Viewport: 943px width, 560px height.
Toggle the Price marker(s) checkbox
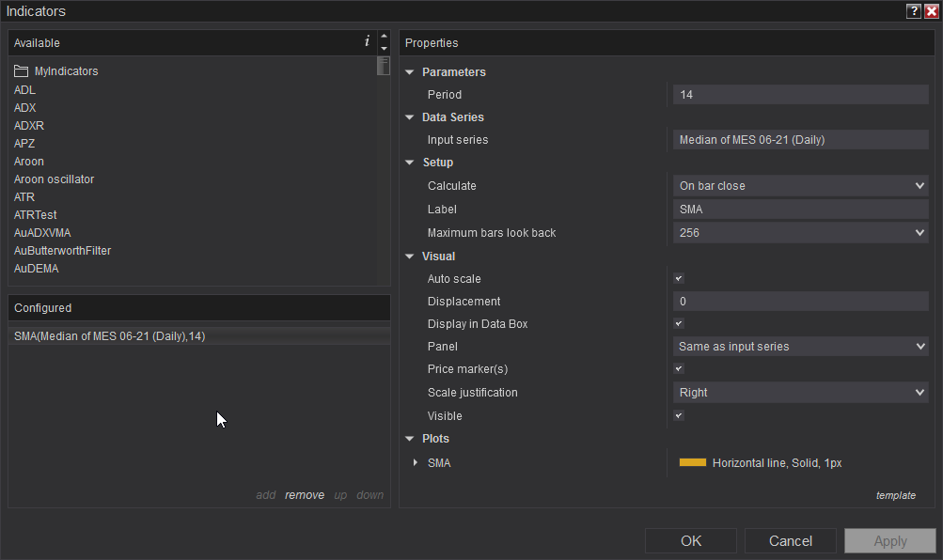point(679,369)
